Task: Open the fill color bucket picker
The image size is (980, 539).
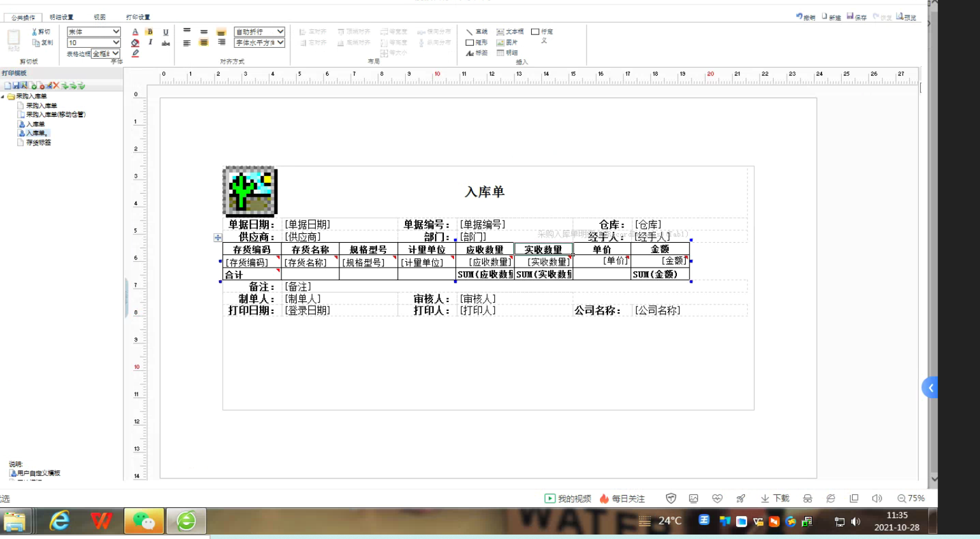Action: (135, 43)
